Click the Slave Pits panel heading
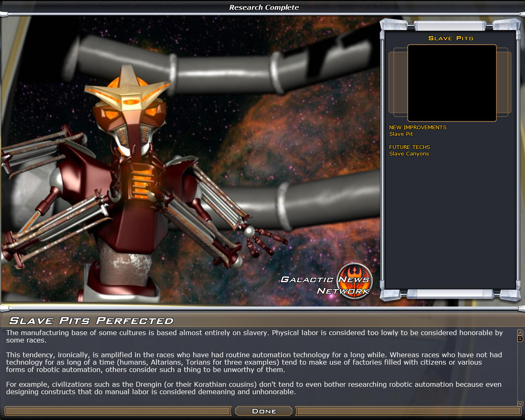The image size is (525, 420). pyautogui.click(x=450, y=38)
